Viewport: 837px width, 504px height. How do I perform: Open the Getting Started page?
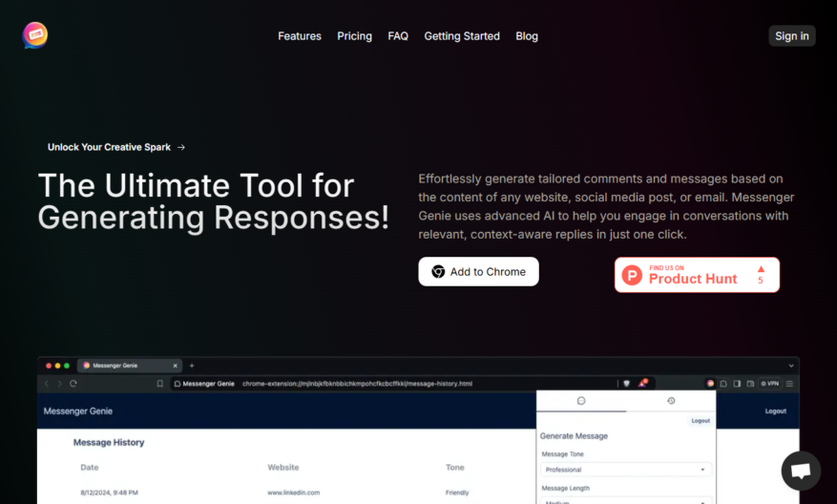click(462, 36)
